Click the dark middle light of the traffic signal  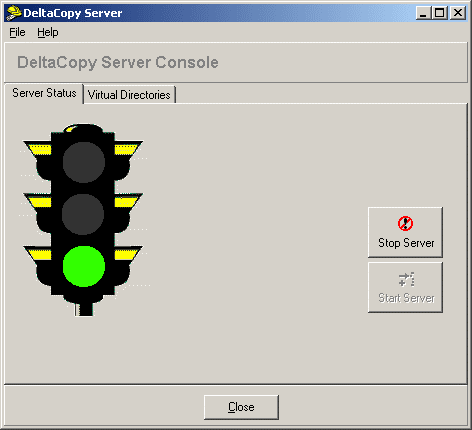(x=83, y=214)
